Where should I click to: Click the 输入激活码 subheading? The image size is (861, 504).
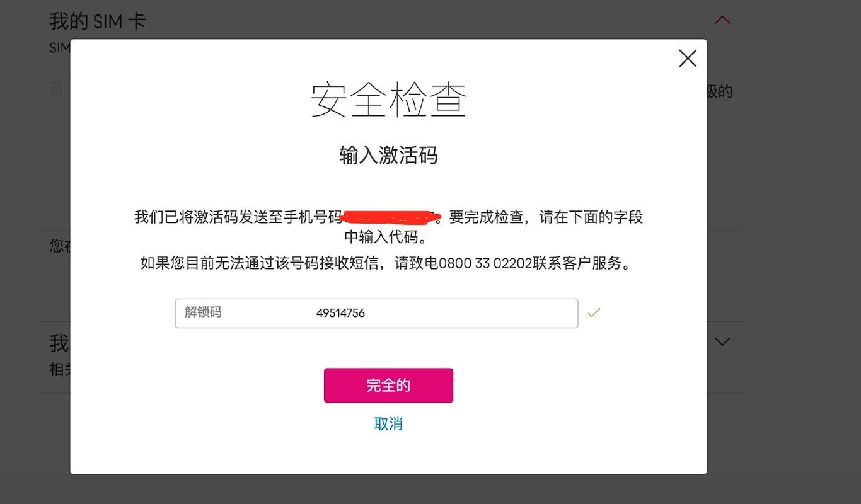pyautogui.click(x=388, y=155)
